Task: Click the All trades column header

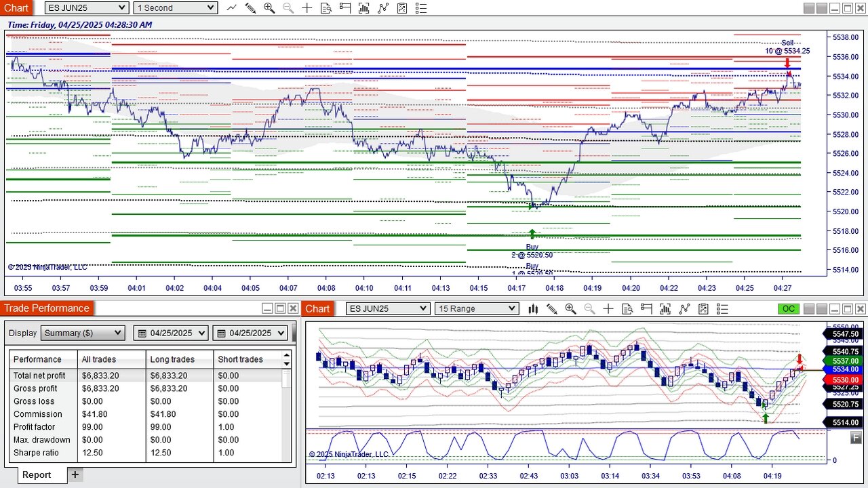Action: click(112, 359)
